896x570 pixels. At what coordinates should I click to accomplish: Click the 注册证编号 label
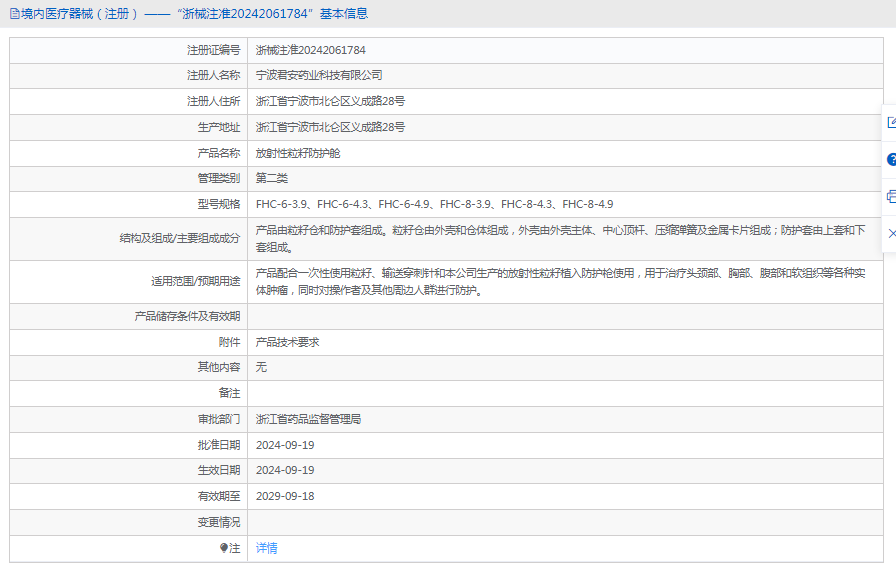pyautogui.click(x=214, y=50)
